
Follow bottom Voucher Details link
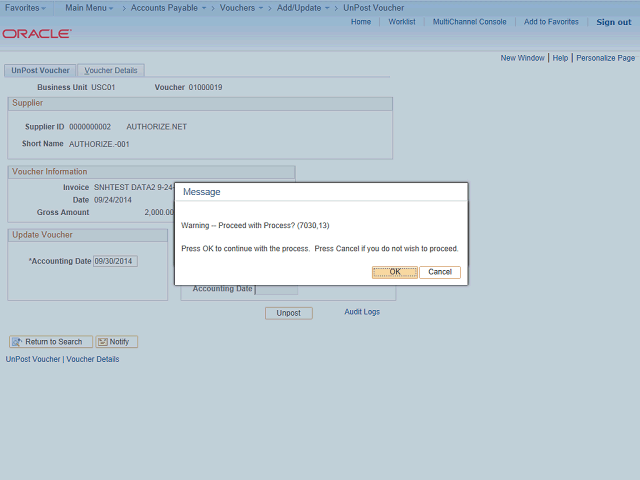pyautogui.click(x=93, y=359)
